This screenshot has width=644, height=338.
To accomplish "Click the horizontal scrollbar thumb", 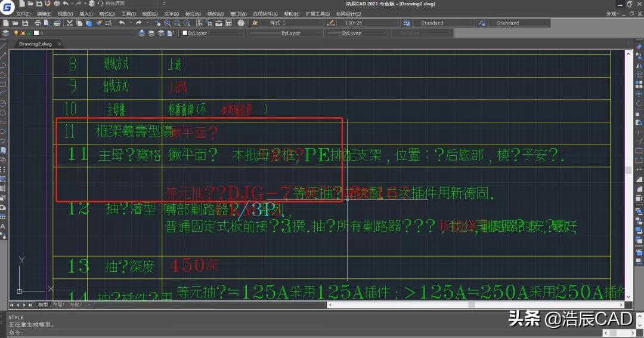I will click(x=472, y=305).
